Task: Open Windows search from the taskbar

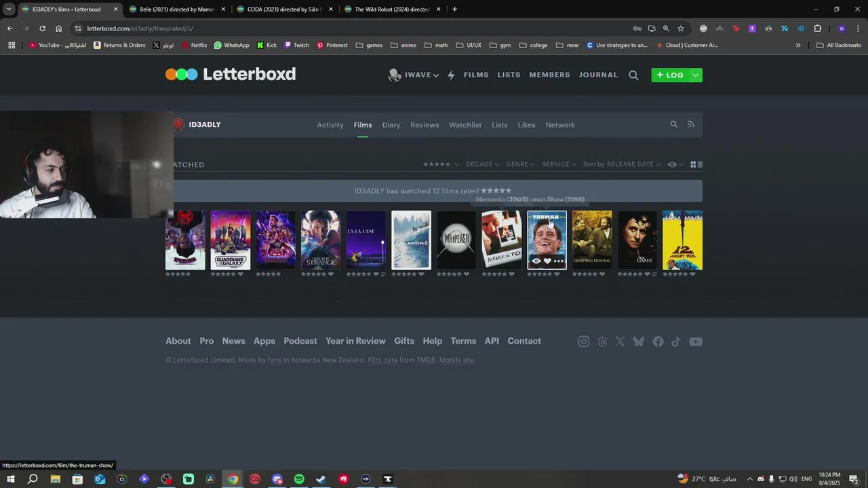Action: click(x=33, y=479)
